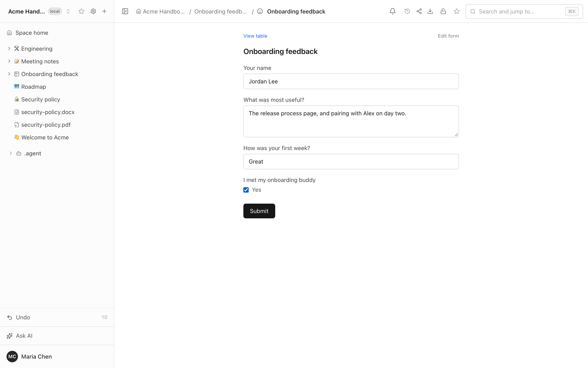Open space settings gear icon
The image size is (588, 368).
tap(93, 11)
